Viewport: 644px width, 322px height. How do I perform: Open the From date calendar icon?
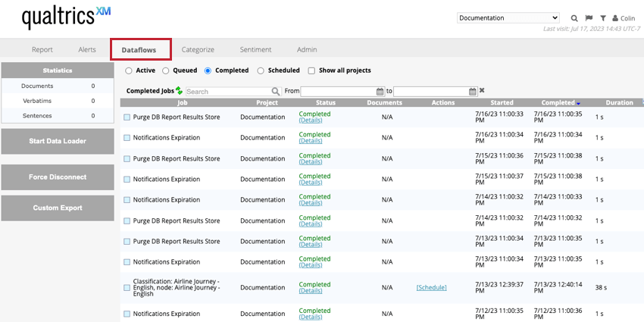click(x=381, y=92)
